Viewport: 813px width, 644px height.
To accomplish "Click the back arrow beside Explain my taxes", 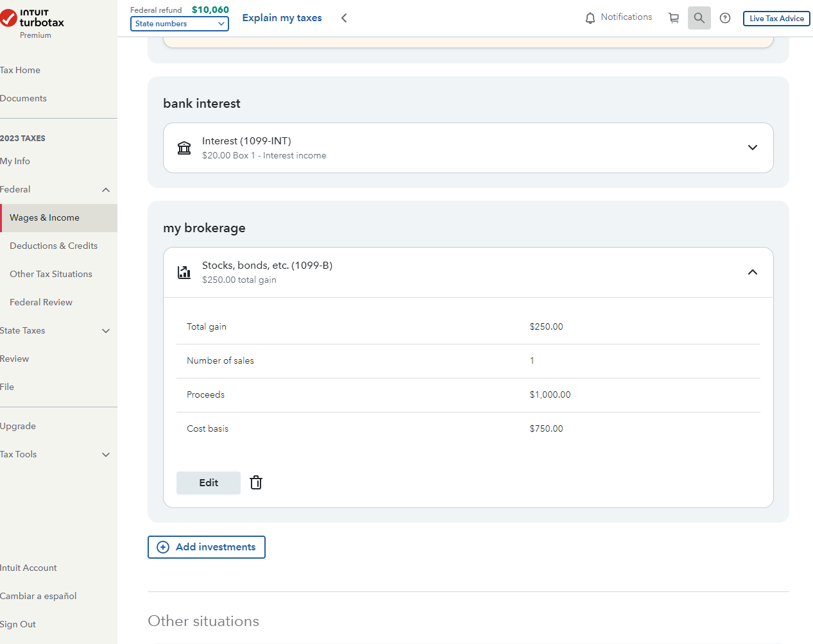I will pyautogui.click(x=344, y=18).
